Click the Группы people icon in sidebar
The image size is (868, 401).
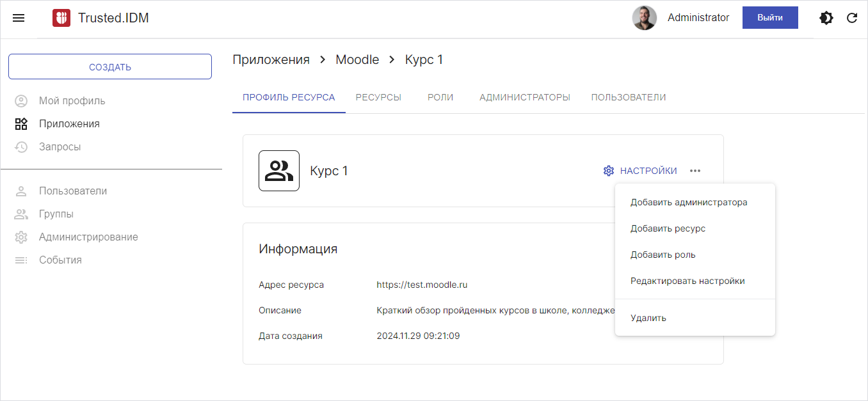(21, 214)
